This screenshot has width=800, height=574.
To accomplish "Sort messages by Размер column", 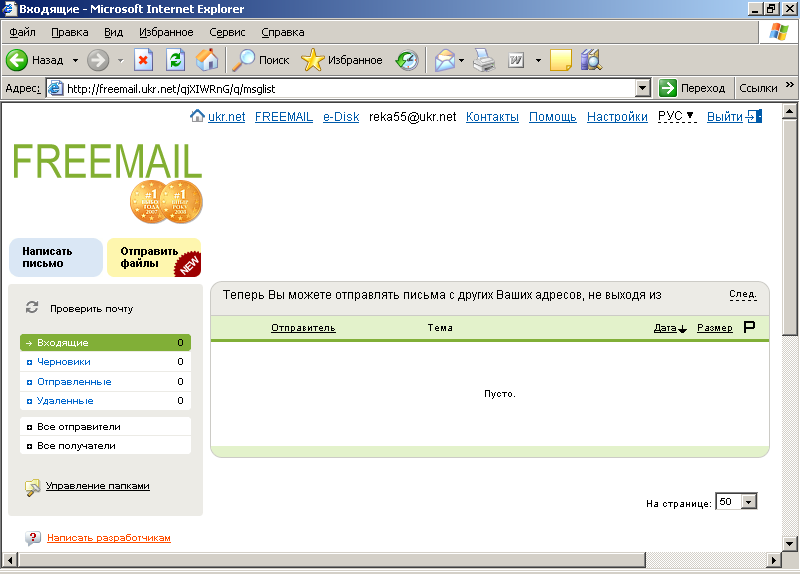I will [x=715, y=328].
